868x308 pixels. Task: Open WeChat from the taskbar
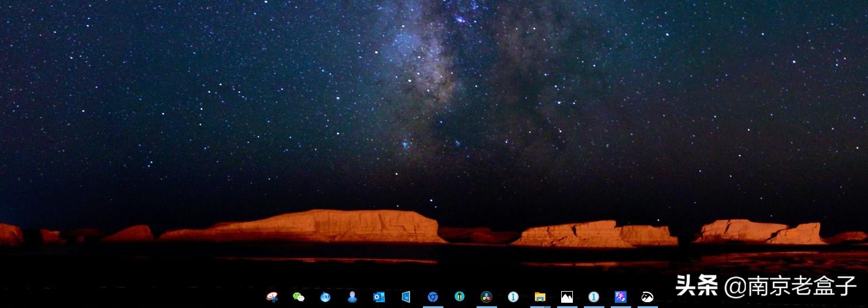point(299,297)
